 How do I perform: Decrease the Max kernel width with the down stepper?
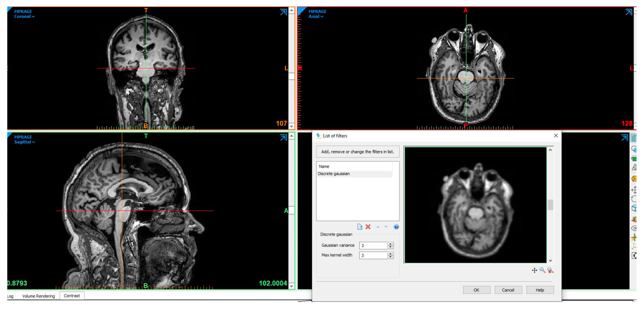390,257
